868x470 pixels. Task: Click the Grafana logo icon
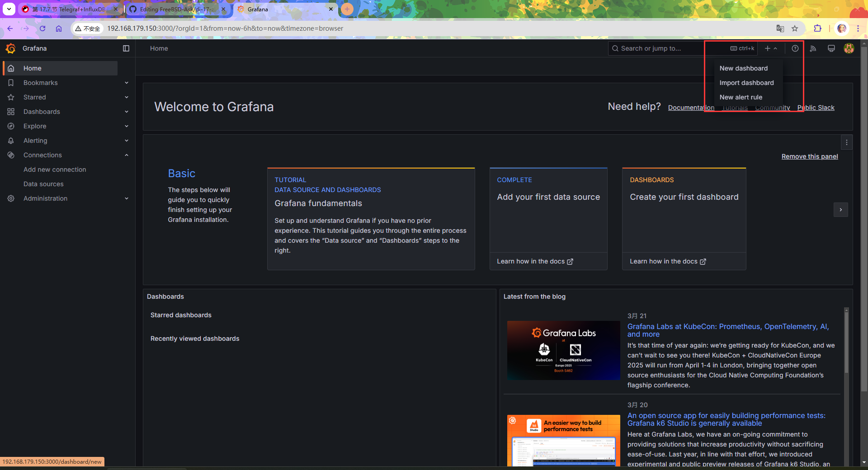[x=11, y=48]
